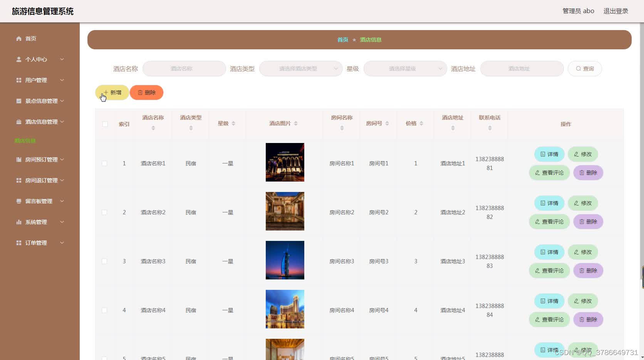This screenshot has width=644, height=360.
Task: Click the yellow 新增 button
Action: pos(112,93)
